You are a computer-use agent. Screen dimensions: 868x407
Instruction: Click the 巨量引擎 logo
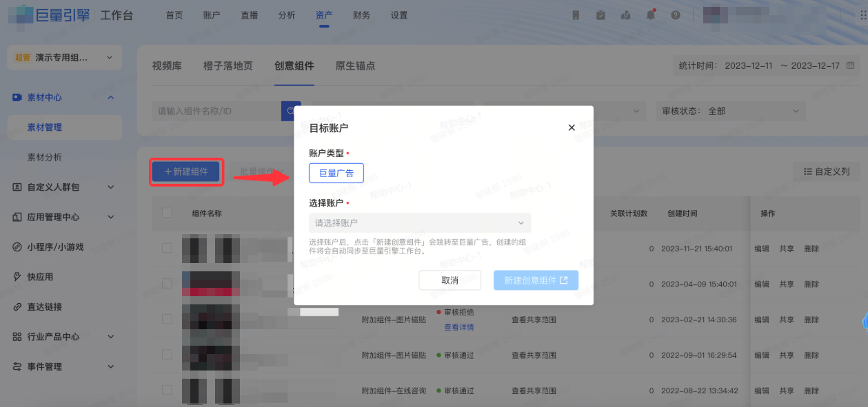point(50,14)
